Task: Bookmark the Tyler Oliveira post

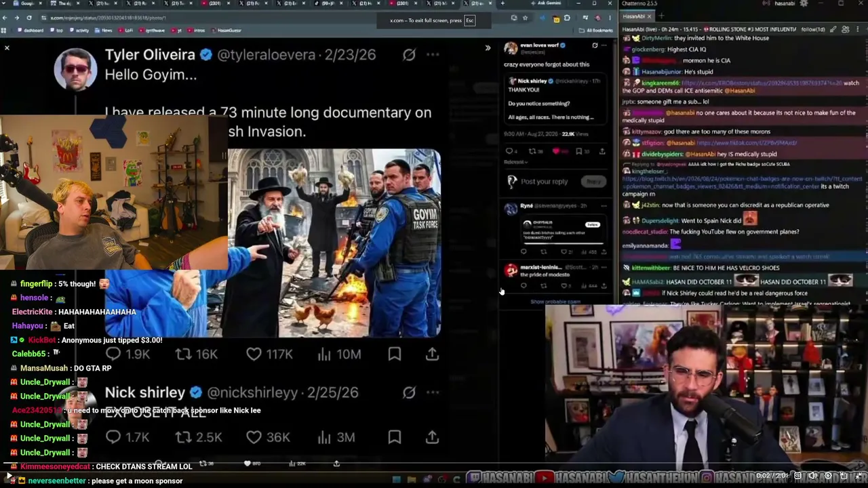Action: pos(395,354)
